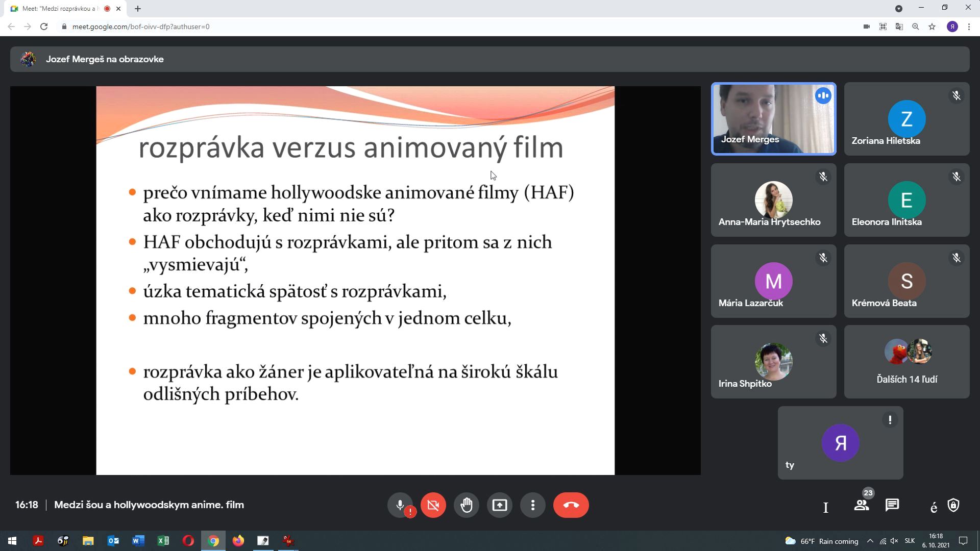Select Jozef Merges video tile
The height and width of the screenshot is (551, 980).
tap(773, 119)
